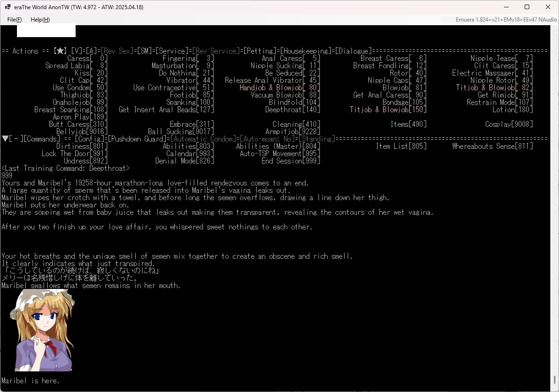The width and height of the screenshot is (559, 392).
Task: Select End Session[999]
Action: pyautogui.click(x=291, y=161)
